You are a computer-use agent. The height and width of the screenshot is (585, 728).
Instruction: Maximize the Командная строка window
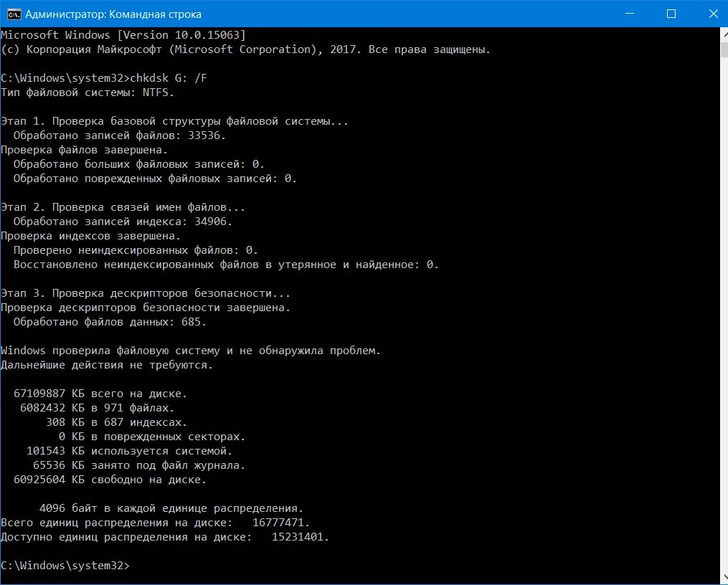[671, 14]
